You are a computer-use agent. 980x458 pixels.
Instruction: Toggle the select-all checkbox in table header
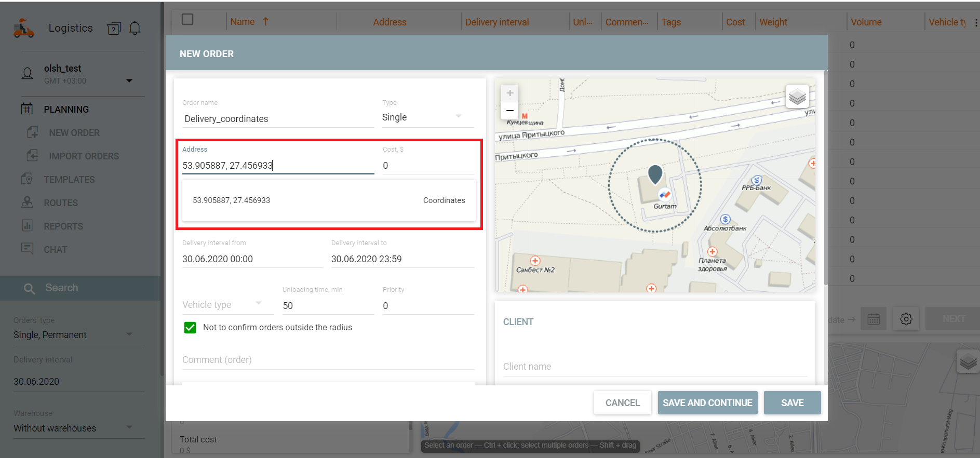[187, 20]
